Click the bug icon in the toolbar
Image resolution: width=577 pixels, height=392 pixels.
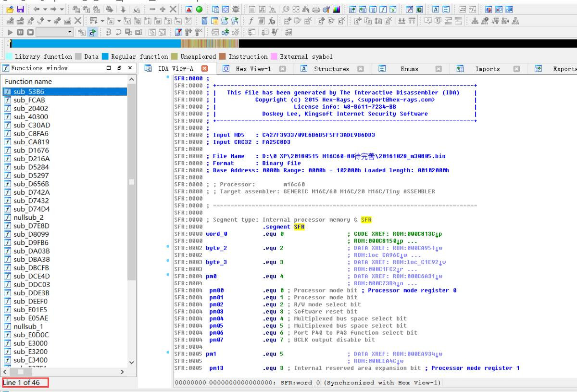[x=235, y=9]
